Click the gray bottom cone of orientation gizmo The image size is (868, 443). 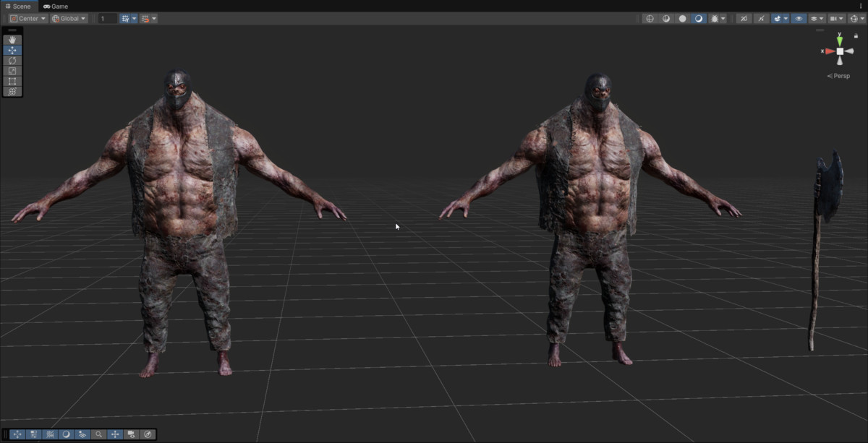coord(840,61)
